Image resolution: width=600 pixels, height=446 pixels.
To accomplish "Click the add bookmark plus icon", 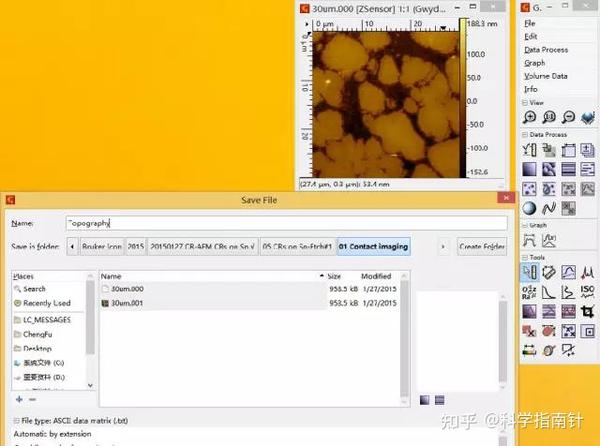I will [x=19, y=399].
